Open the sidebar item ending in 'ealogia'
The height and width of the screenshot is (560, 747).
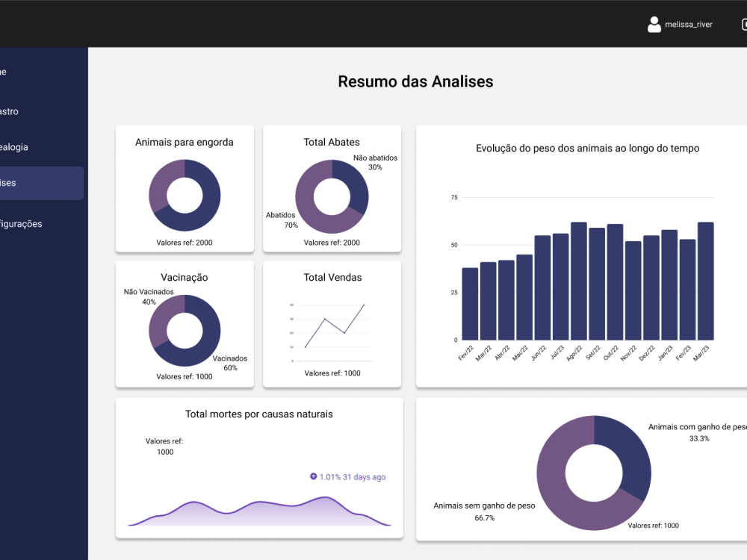pyautogui.click(x=13, y=147)
